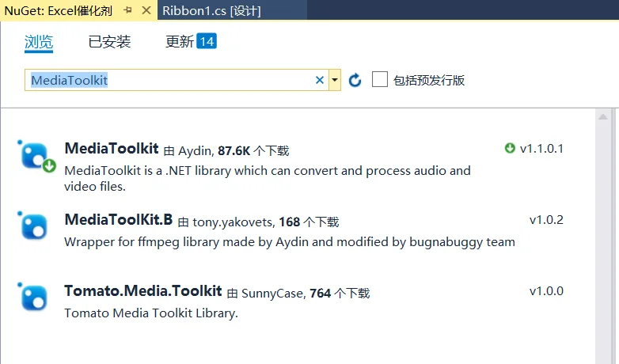Select MediaToolkit package icon
Image resolution: width=619 pixels, height=364 pixels.
[36, 157]
